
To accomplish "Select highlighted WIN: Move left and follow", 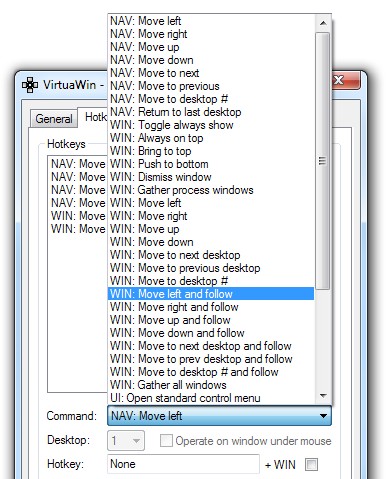I will [x=211, y=294].
